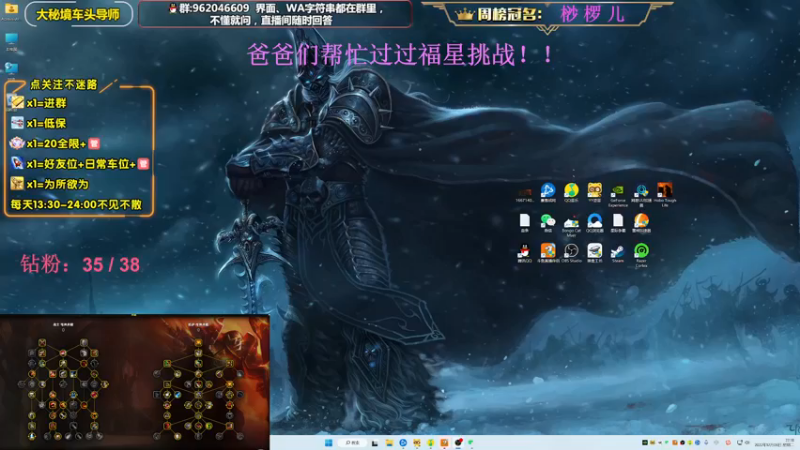Switch to YY Voice on the taskbar
The width and height of the screenshot is (800, 450).
point(417,442)
